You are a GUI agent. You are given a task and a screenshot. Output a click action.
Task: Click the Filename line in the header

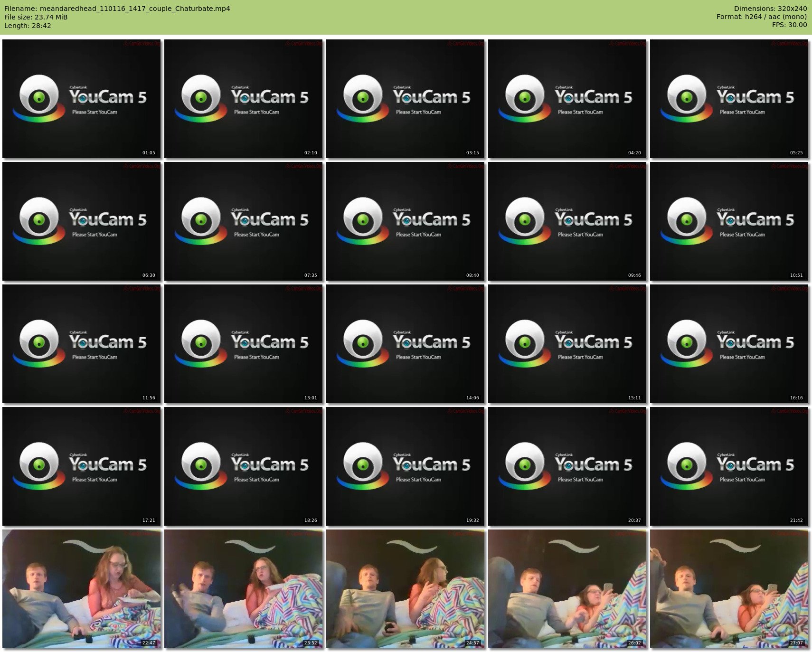click(x=117, y=9)
